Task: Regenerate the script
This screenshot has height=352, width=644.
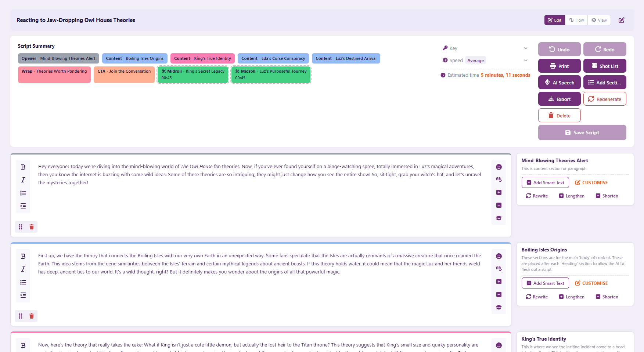Action: 605,99
